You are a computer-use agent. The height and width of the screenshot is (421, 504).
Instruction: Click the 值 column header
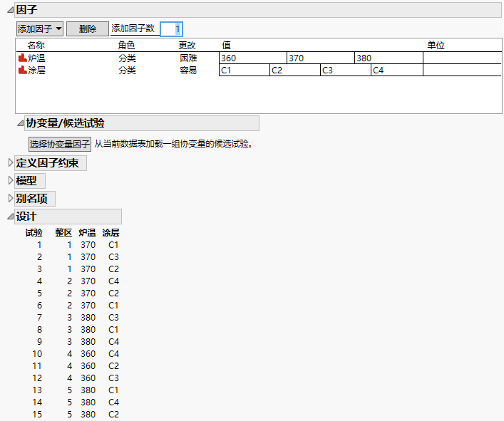pos(226,46)
